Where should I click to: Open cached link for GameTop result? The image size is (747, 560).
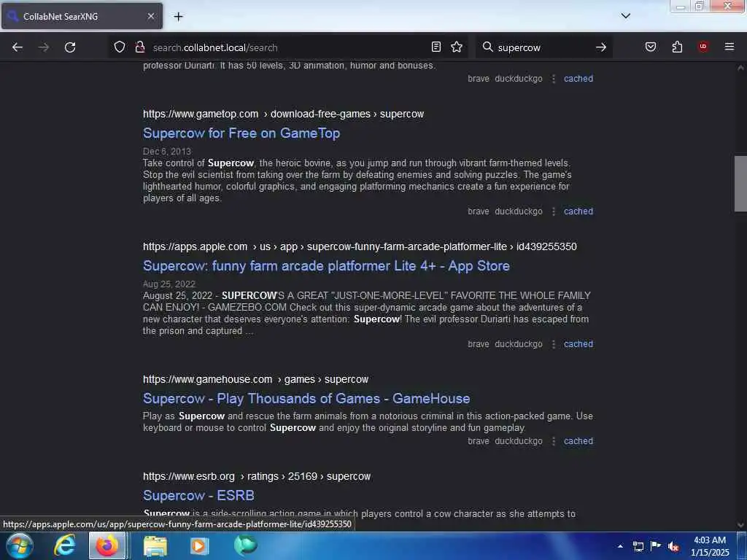(x=578, y=211)
